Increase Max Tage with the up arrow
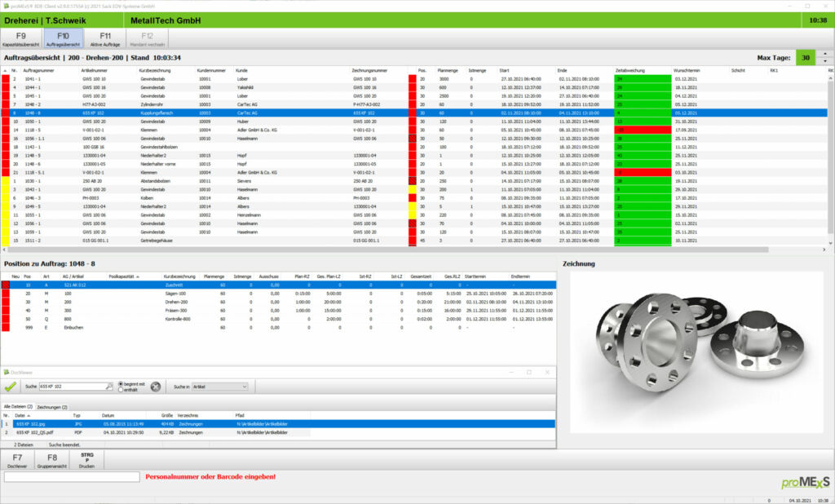The width and height of the screenshot is (835, 504). click(x=824, y=55)
